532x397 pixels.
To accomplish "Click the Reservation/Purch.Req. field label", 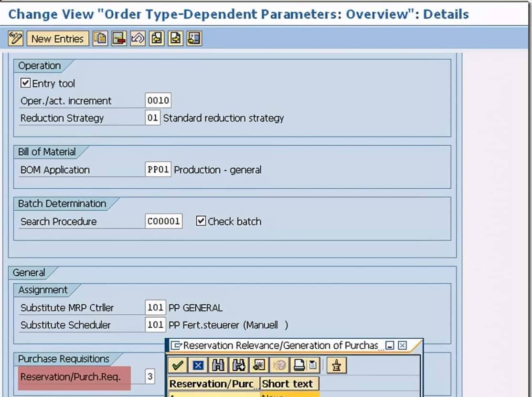I will tap(71, 376).
